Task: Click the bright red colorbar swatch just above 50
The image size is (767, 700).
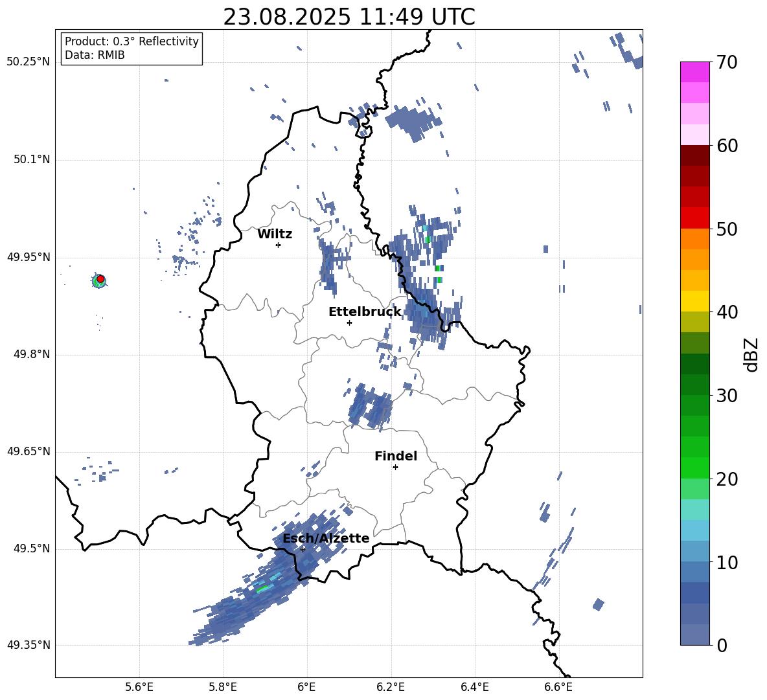Action: click(x=694, y=218)
